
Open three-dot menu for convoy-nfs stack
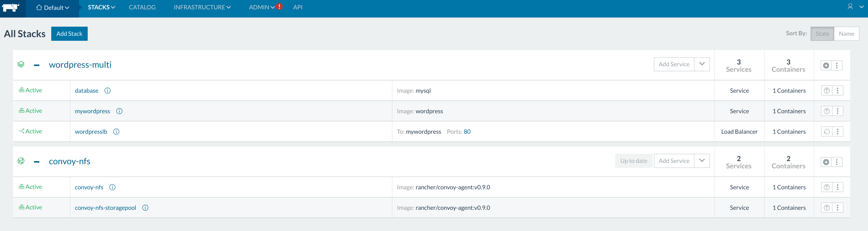coord(837,162)
